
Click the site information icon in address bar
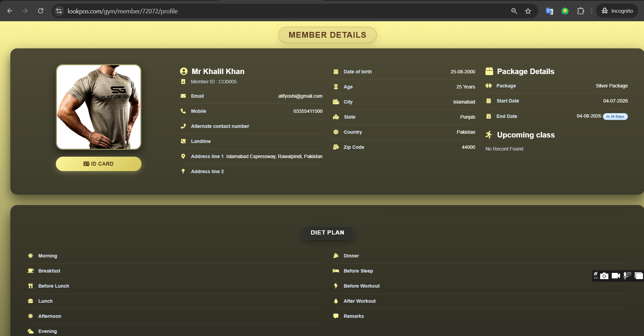(59, 11)
